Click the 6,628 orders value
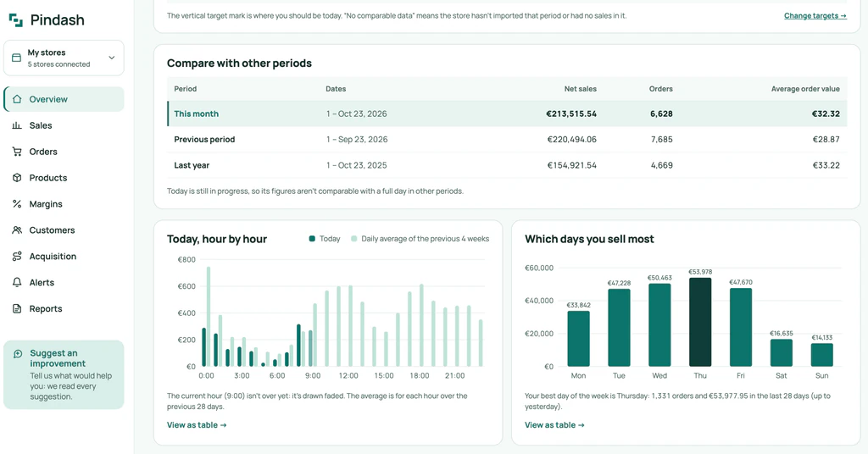 [661, 113]
